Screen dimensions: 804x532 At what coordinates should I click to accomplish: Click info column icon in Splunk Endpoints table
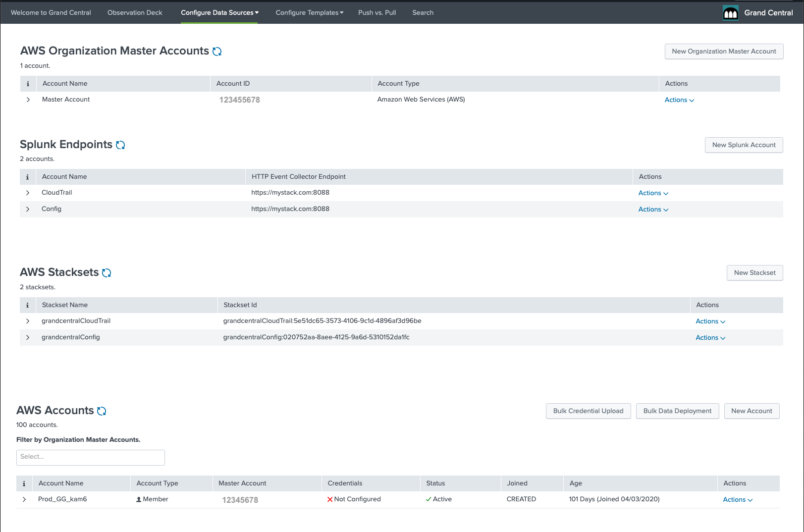(27, 177)
